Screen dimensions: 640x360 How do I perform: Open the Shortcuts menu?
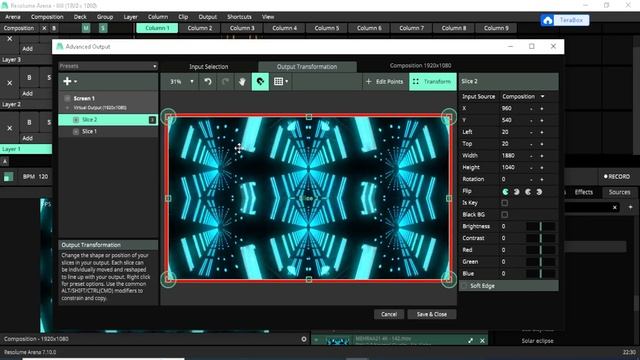239,17
